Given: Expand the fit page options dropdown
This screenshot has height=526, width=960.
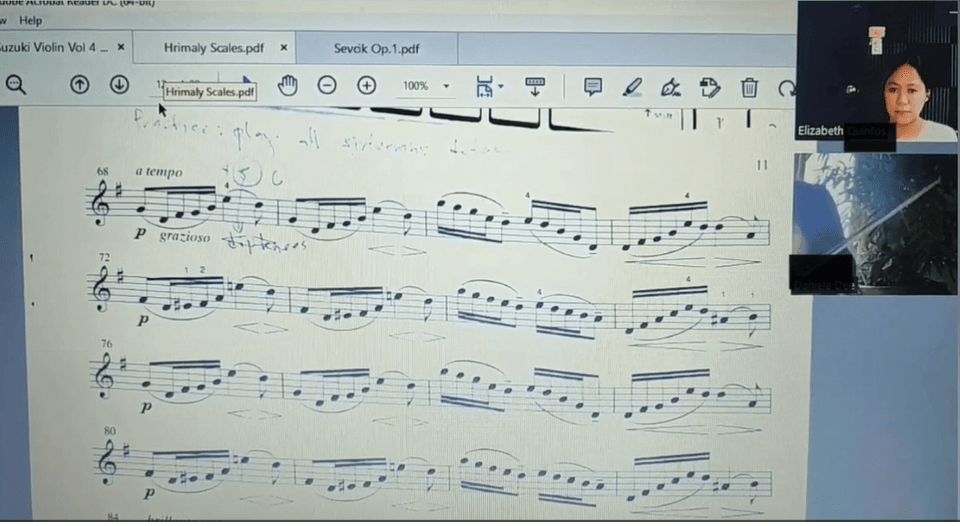Looking at the screenshot, I should [x=489, y=86].
